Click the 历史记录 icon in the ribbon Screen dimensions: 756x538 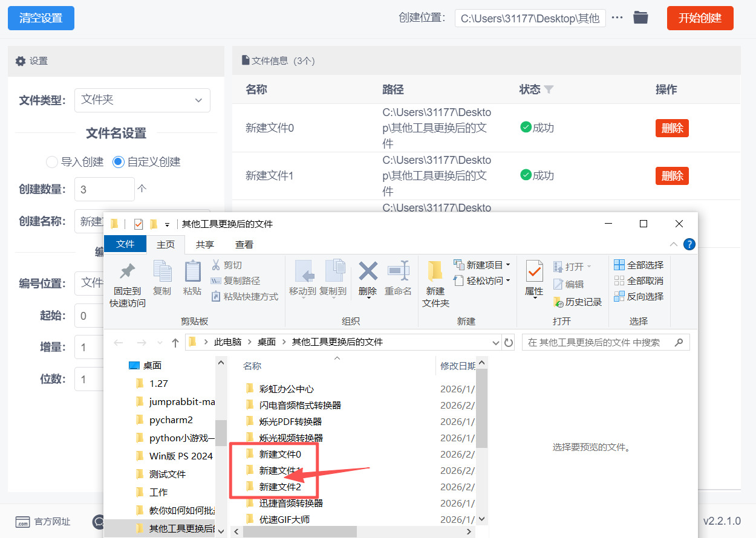(x=558, y=302)
